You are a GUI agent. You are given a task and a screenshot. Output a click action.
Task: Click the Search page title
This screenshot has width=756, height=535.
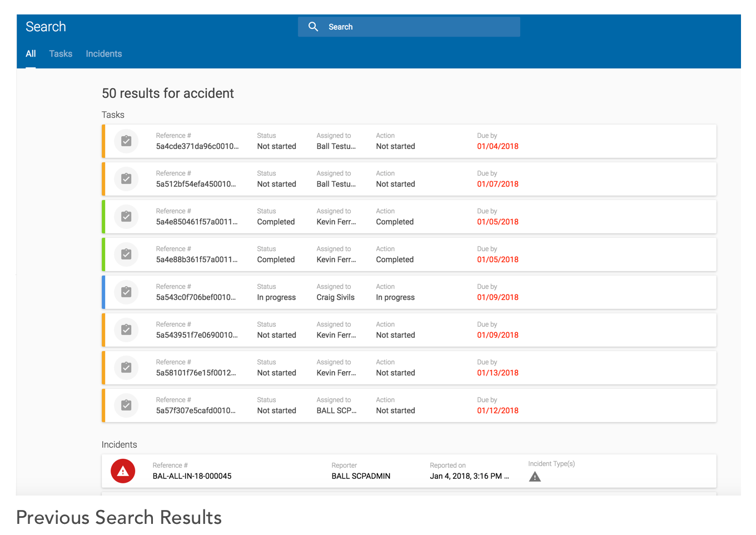[x=46, y=27]
